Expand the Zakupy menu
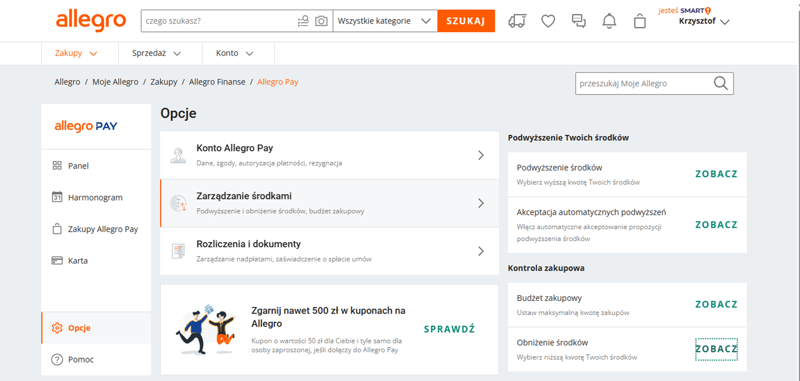Screen dimensions: 800x381 click(x=76, y=53)
